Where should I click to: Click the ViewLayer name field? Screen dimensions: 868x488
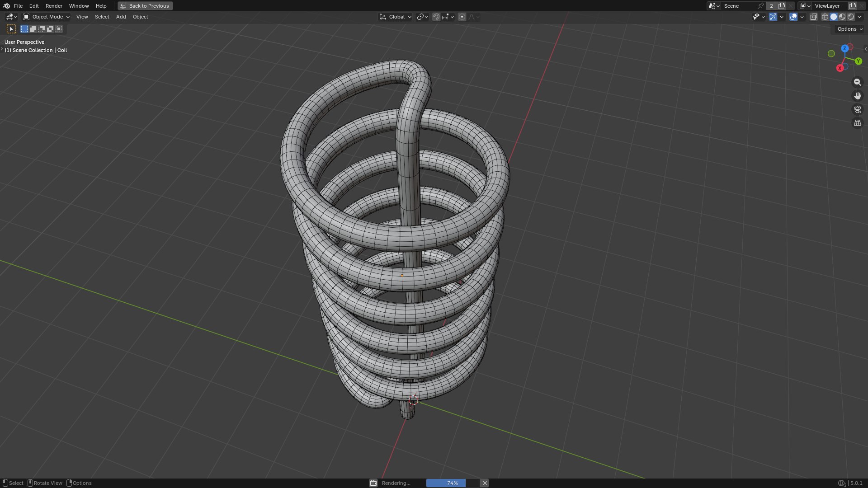coord(829,6)
